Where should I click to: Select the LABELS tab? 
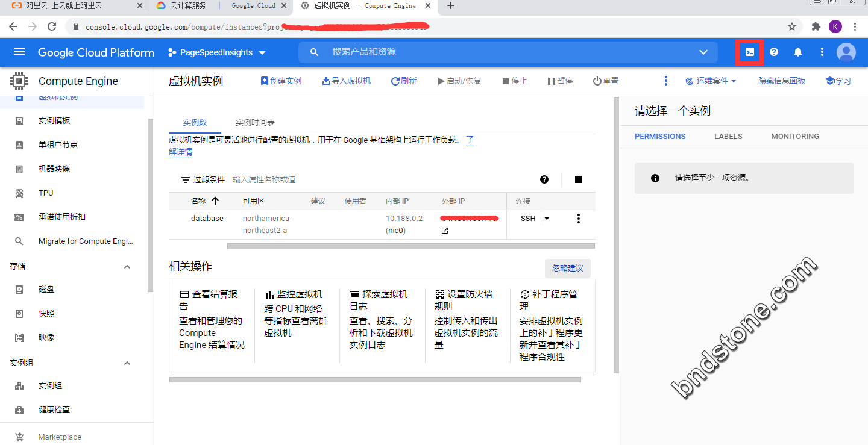(x=728, y=136)
